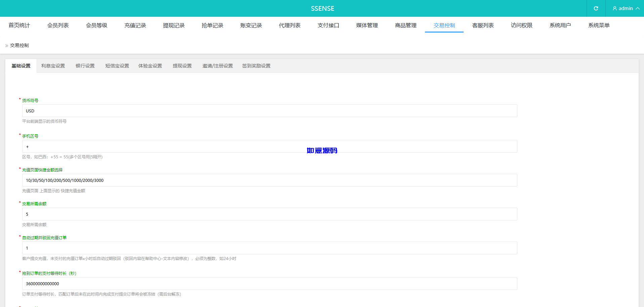Open the 邀请/注册设置 tab
644x307 pixels.
click(217, 66)
